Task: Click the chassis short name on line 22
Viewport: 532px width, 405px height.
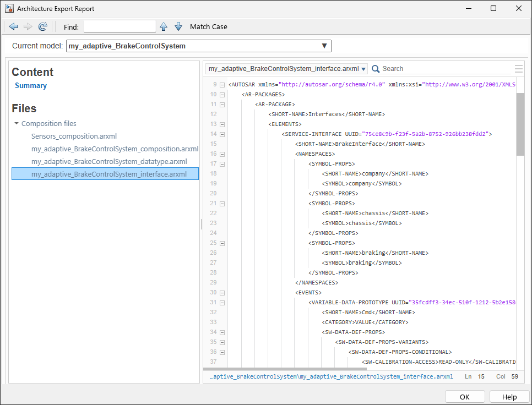Action: 373,213
